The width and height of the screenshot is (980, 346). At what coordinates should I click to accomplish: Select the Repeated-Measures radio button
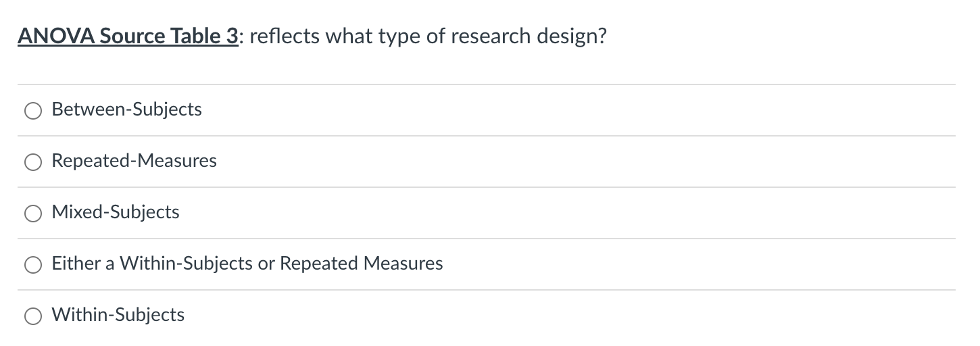(34, 162)
